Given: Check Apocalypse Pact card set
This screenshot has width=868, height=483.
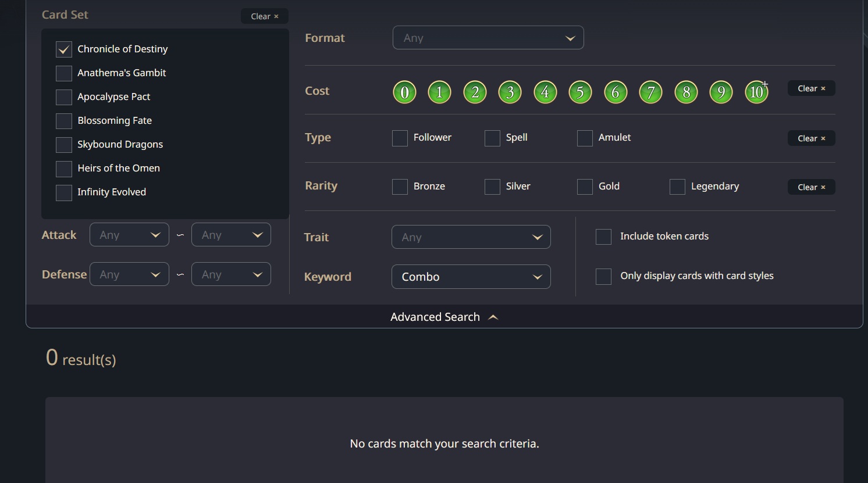Looking at the screenshot, I should pos(64,97).
